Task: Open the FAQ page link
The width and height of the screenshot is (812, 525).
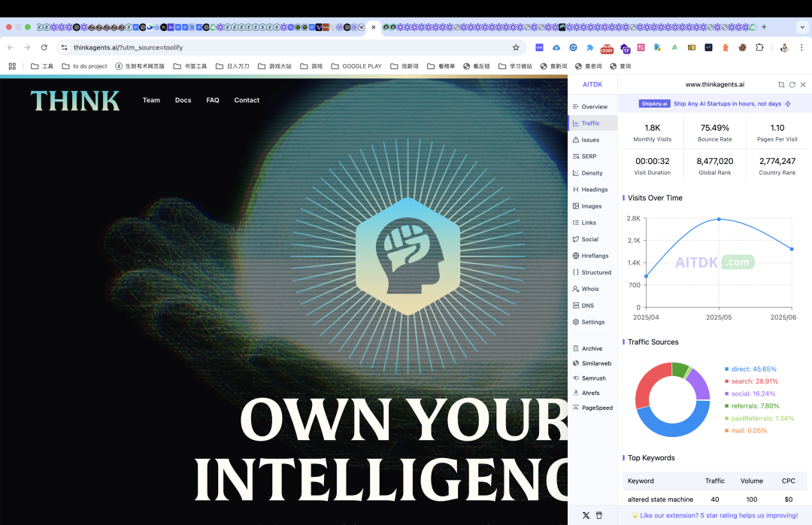Action: (x=213, y=100)
